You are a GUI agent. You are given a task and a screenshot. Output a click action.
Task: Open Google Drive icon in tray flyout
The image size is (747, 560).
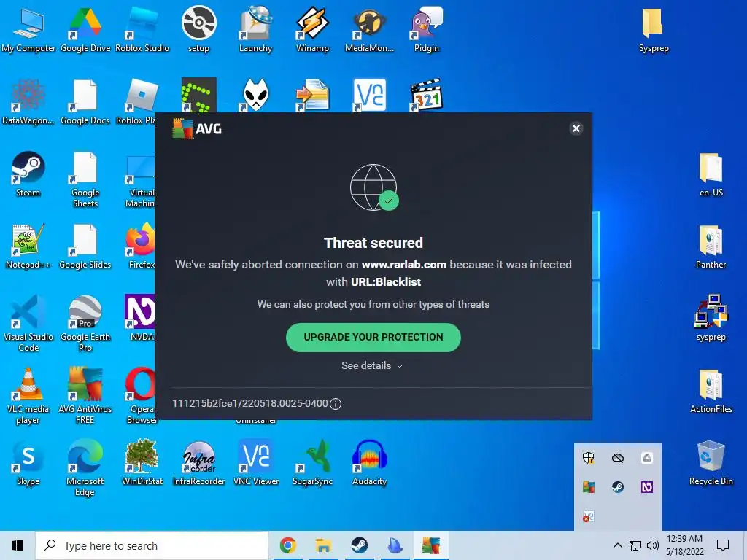[647, 458]
